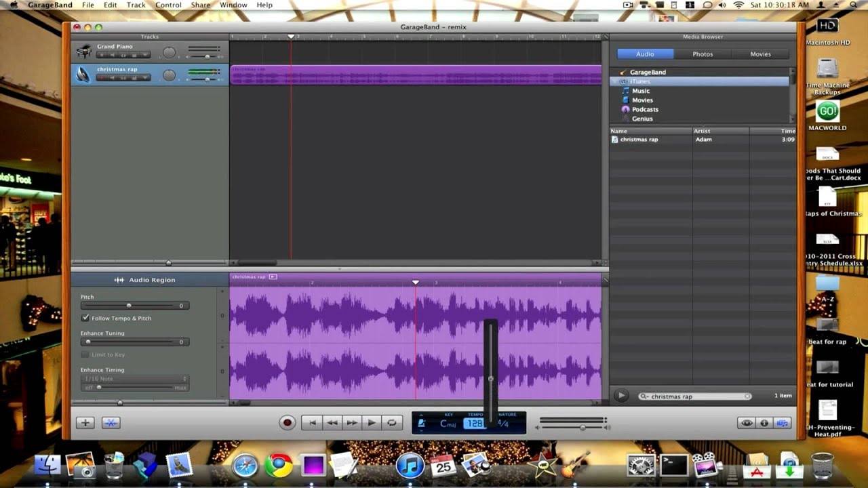868x488 pixels.
Task: Switch to the Movies media tab
Action: pos(760,54)
